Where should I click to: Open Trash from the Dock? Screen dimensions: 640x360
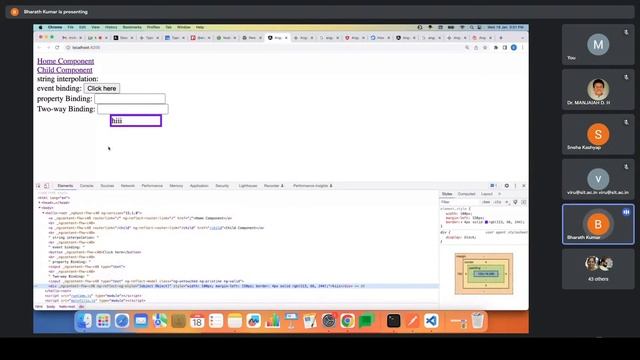pos(478,321)
